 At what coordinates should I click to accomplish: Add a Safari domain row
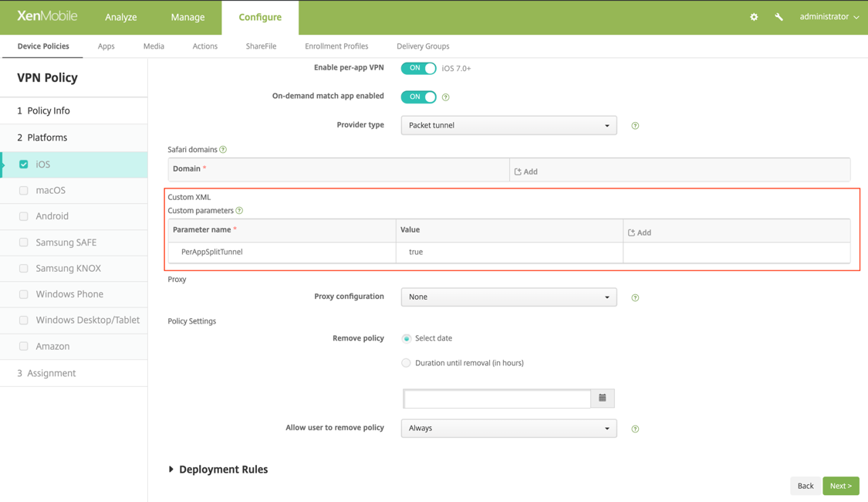pos(526,171)
